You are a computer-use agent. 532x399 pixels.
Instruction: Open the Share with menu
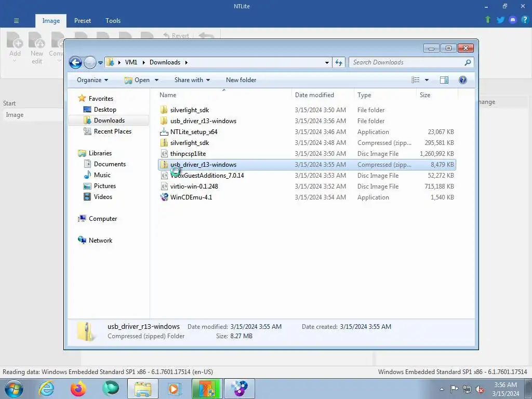[x=192, y=80]
